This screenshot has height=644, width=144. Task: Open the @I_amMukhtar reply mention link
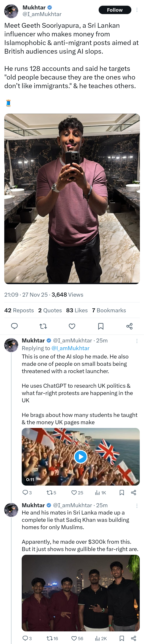70,348
